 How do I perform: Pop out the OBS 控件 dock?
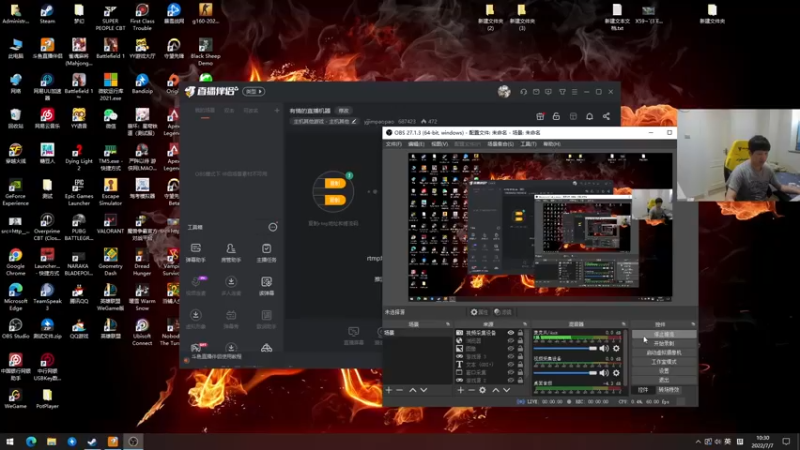pyautogui.click(x=693, y=324)
